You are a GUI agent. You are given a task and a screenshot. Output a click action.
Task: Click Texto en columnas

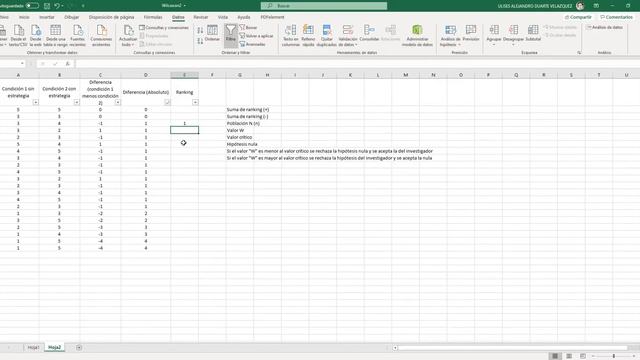291,35
